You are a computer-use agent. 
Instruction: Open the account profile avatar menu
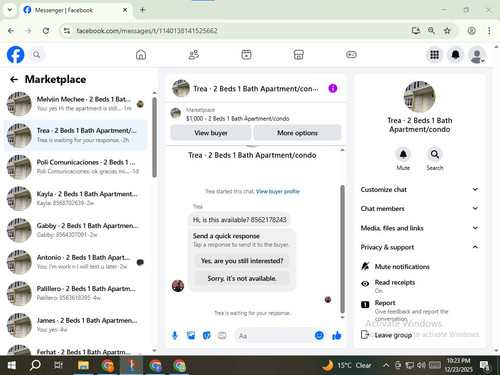point(477,55)
